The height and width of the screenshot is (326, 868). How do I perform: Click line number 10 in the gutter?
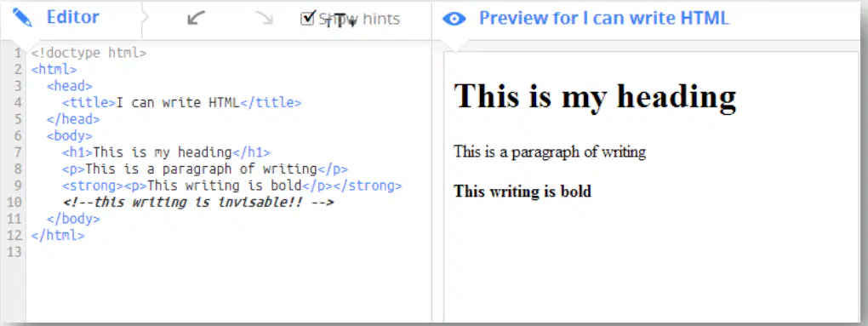coord(14,203)
